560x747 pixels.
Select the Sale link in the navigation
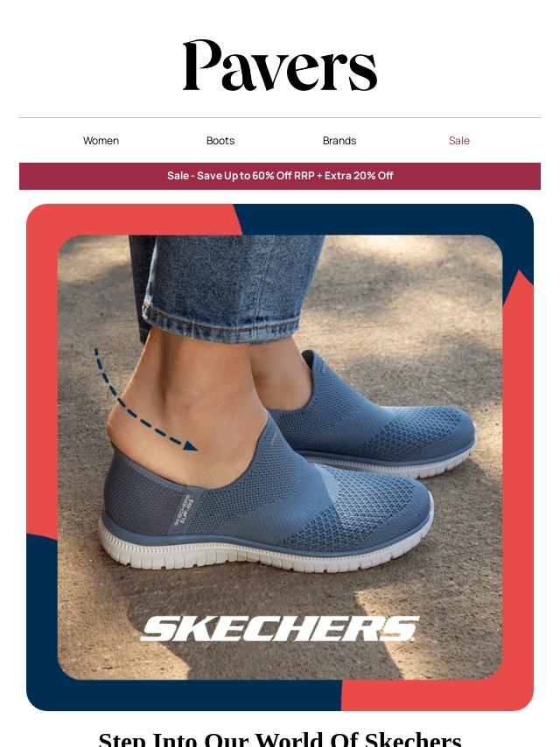(x=459, y=141)
